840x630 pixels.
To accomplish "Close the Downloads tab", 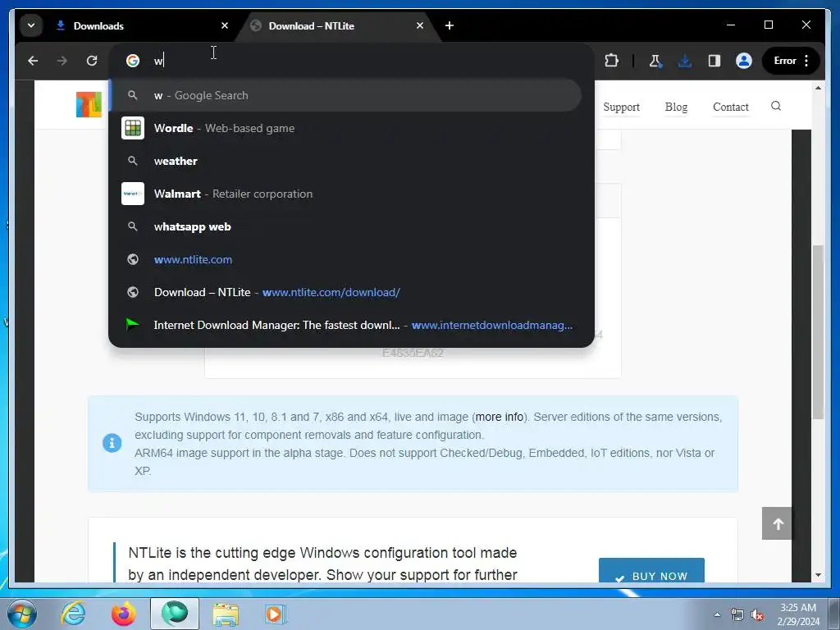I will (x=225, y=25).
